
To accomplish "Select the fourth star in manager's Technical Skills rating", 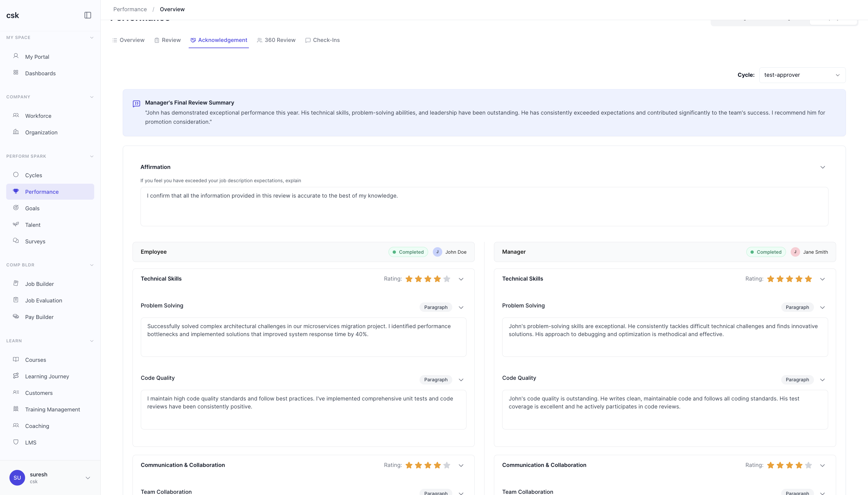I will pos(799,279).
